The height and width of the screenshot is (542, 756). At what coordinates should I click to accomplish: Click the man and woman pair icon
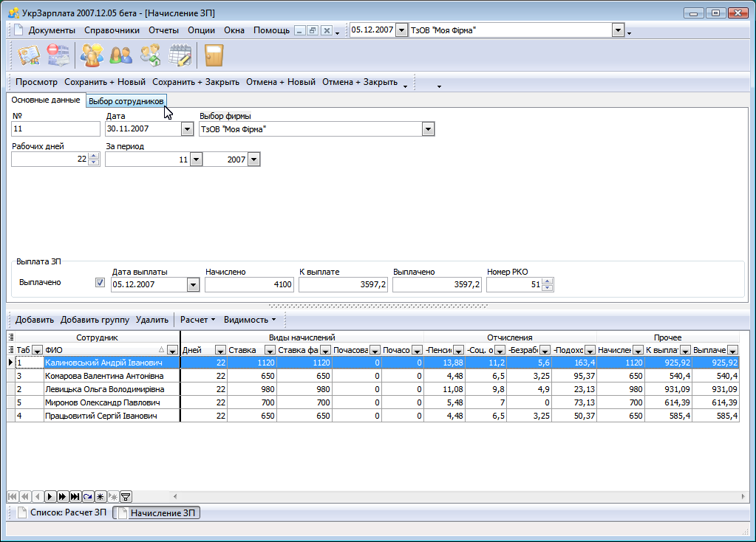(x=120, y=55)
